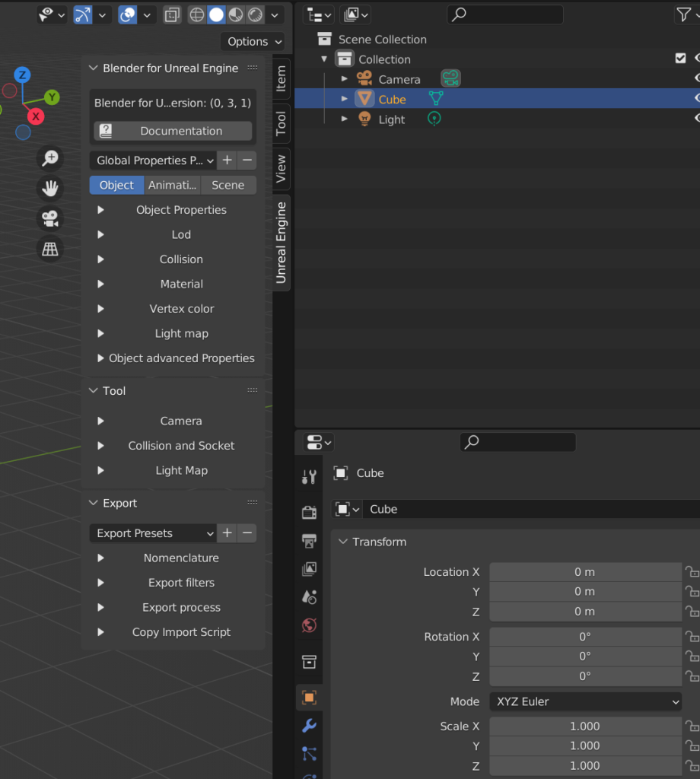The image size is (700, 779).
Task: Lock the Location X transform
Action: 692,572
